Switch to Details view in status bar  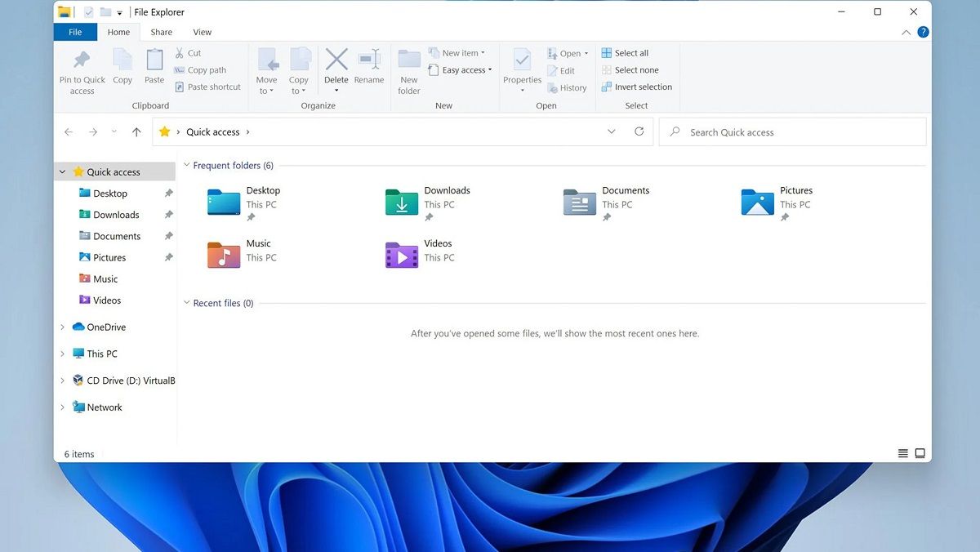pyautogui.click(x=903, y=453)
